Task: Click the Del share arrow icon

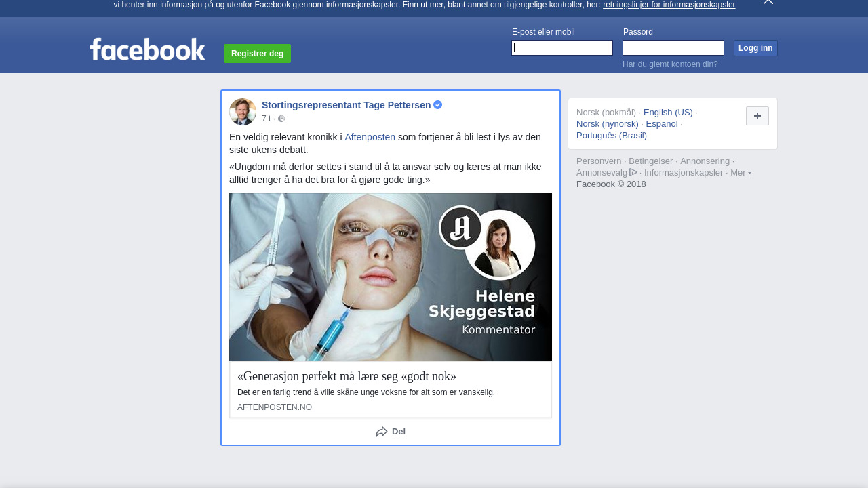Action: coord(382,432)
